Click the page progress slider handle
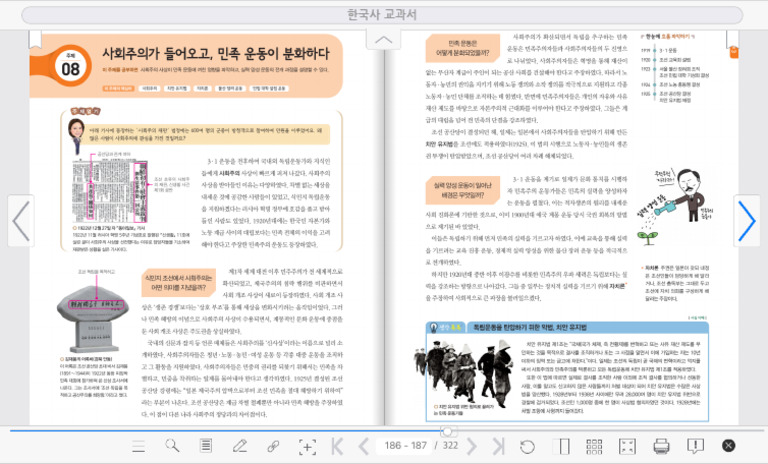This screenshot has height=464, width=768. [x=447, y=431]
